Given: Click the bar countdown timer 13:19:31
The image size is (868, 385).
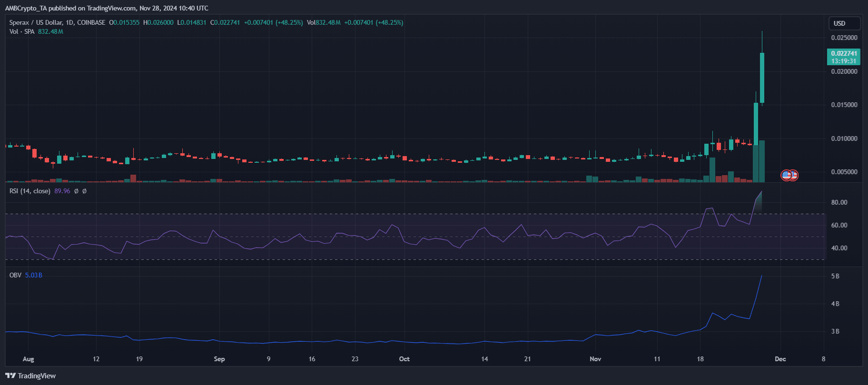Looking at the screenshot, I should point(844,61).
